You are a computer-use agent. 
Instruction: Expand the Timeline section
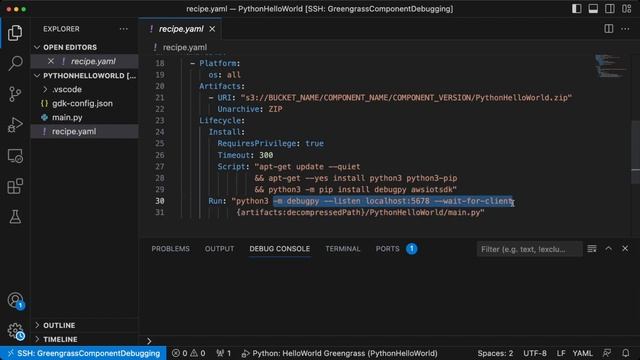84,340
